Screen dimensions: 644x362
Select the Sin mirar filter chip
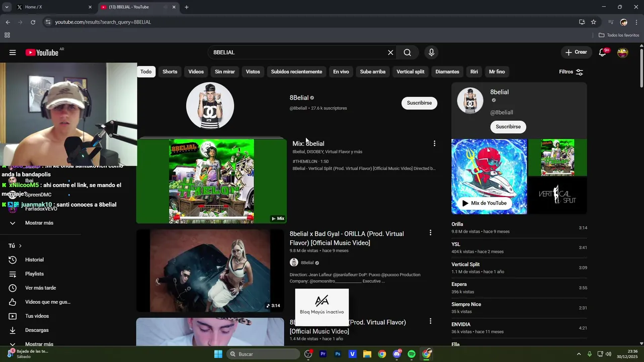(x=225, y=72)
